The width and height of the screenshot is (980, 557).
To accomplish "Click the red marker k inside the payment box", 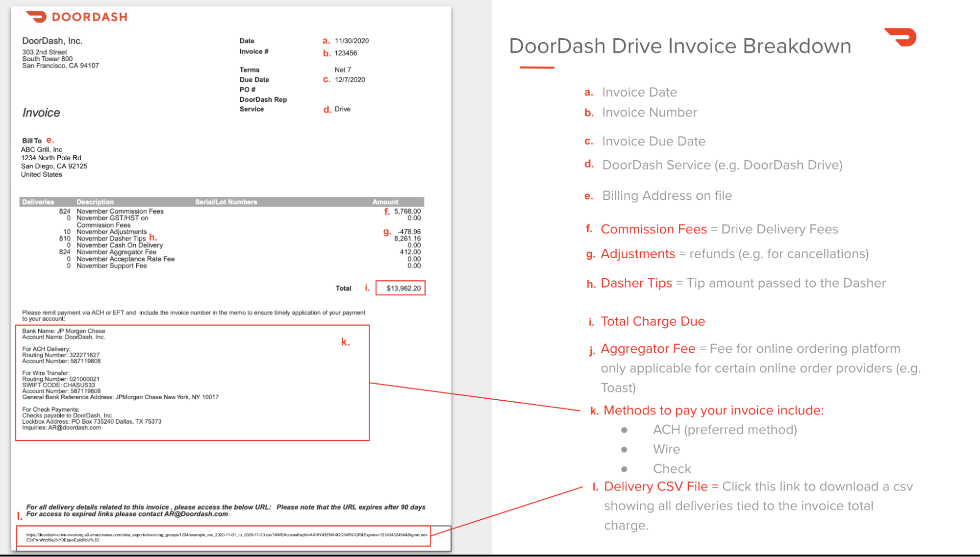I will [x=346, y=341].
